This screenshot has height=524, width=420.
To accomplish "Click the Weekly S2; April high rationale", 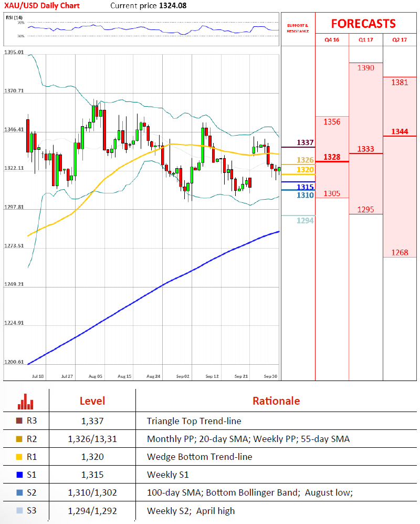I will point(191,511).
